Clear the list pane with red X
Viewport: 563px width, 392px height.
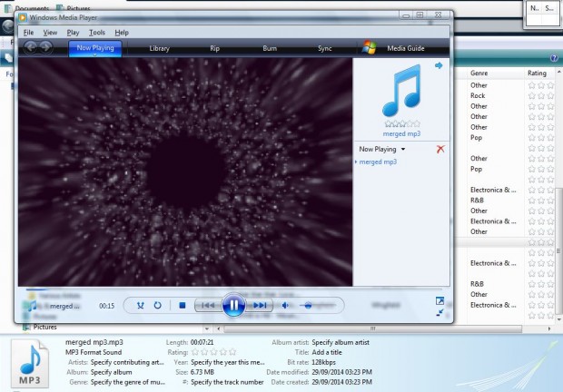[x=440, y=149]
